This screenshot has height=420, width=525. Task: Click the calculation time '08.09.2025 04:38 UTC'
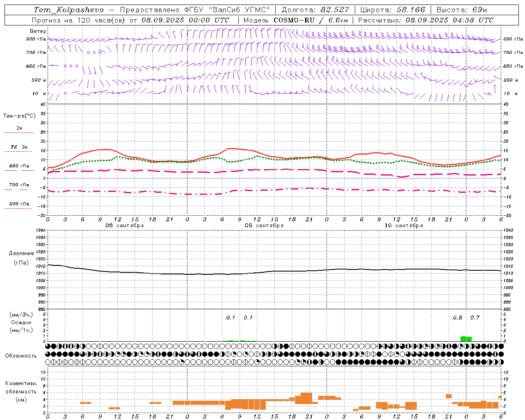point(450,20)
